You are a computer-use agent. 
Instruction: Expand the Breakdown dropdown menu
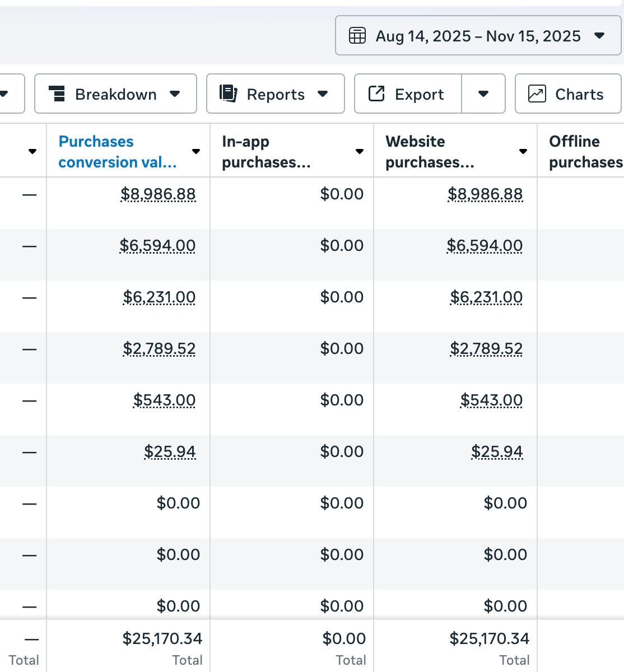[x=175, y=94]
